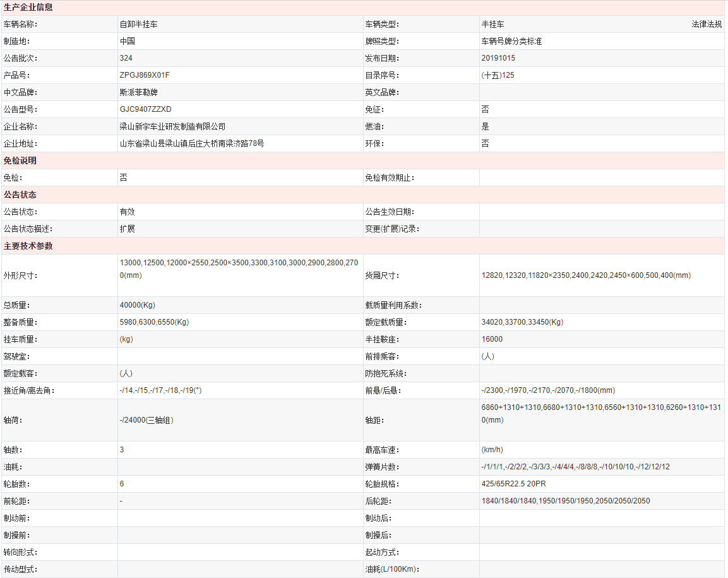The width and height of the screenshot is (728, 578).
Task: Click the model number GJC9407ZZXD
Action: coord(145,109)
